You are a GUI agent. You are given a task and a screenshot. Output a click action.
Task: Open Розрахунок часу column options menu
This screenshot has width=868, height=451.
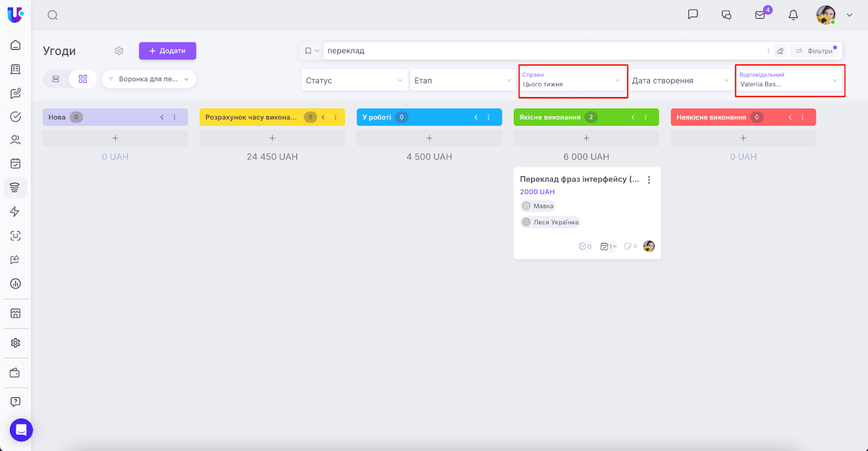pyautogui.click(x=336, y=117)
